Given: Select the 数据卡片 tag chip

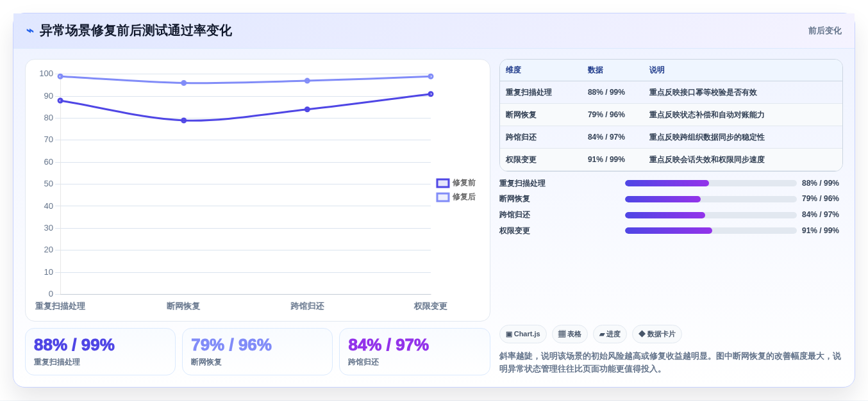Looking at the screenshot, I should tap(657, 334).
